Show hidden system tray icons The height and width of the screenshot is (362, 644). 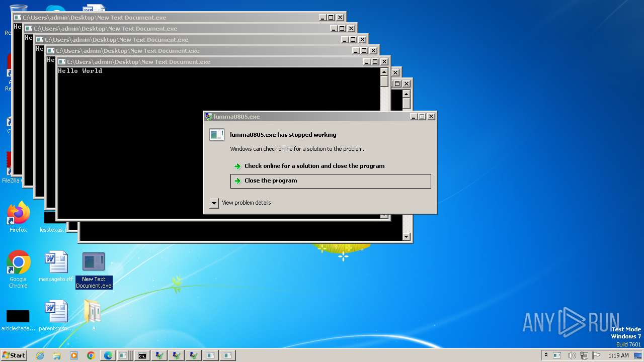click(546, 355)
